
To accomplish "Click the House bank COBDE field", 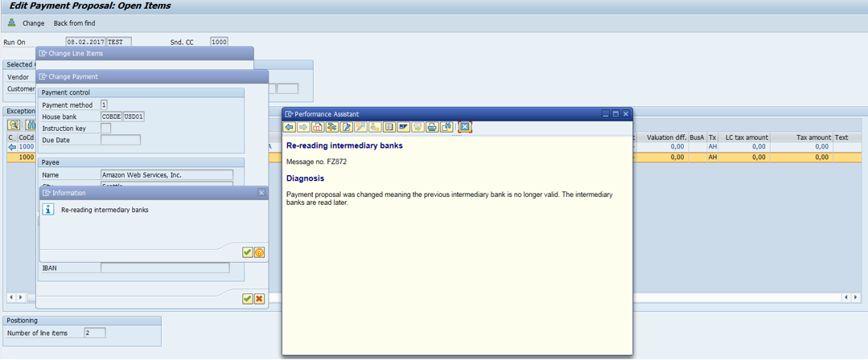I will [111, 117].
